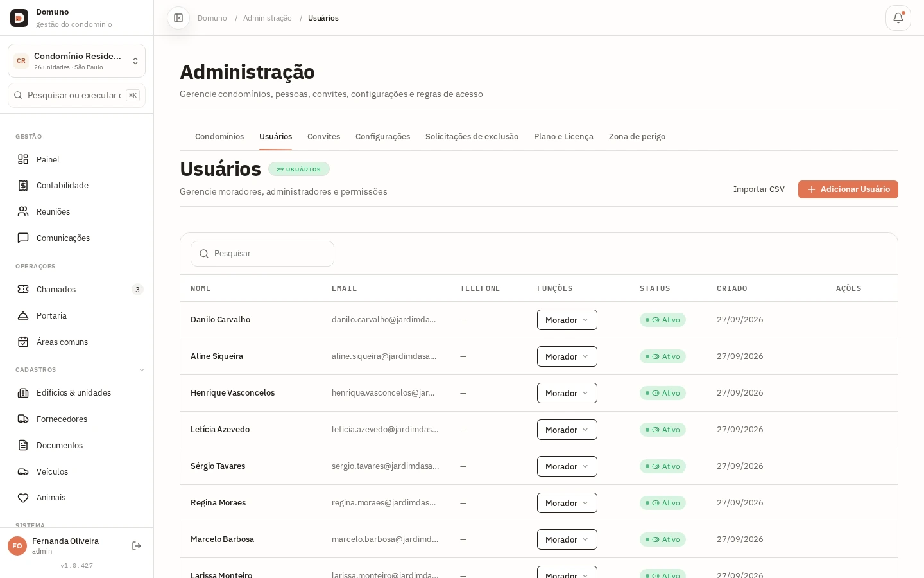The height and width of the screenshot is (578, 924).
Task: Click the ⌘K shortcut hint
Action: (133, 95)
